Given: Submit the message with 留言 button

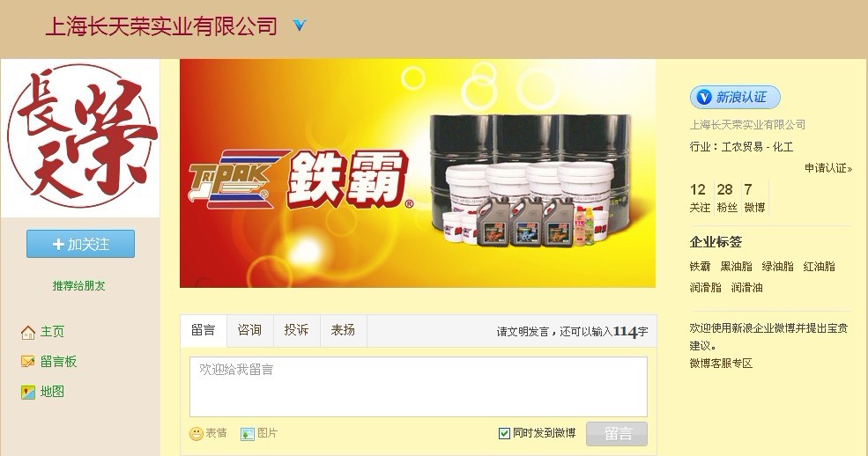Looking at the screenshot, I should (x=617, y=434).
